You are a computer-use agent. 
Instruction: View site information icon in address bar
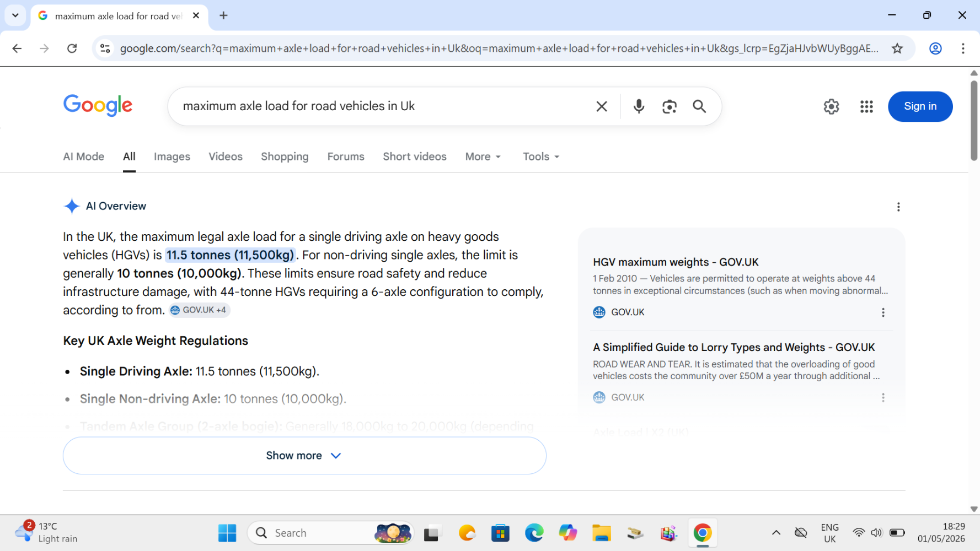(x=105, y=48)
